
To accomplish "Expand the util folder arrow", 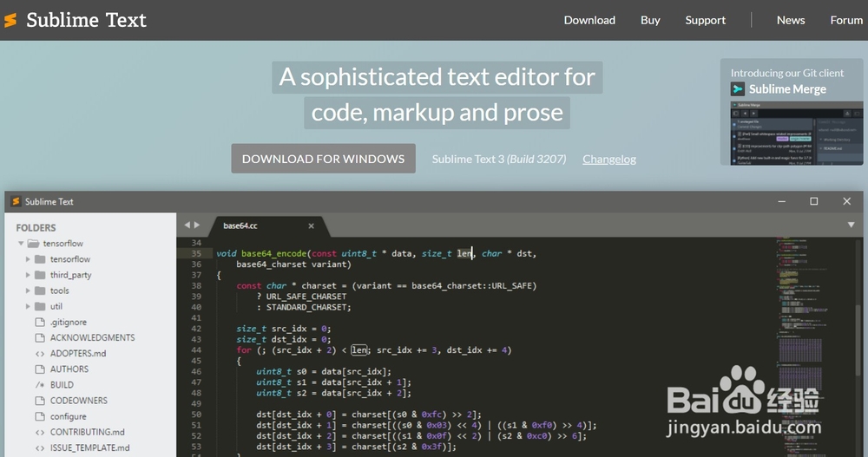I will coord(28,306).
